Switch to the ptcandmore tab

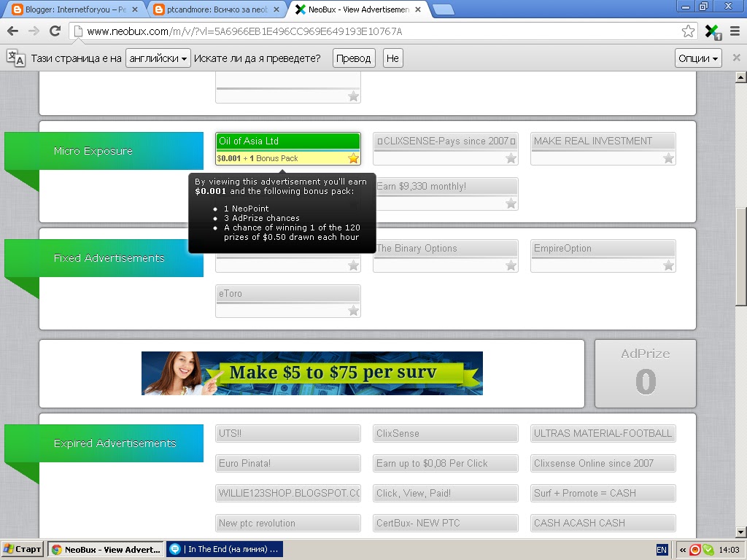point(217,9)
